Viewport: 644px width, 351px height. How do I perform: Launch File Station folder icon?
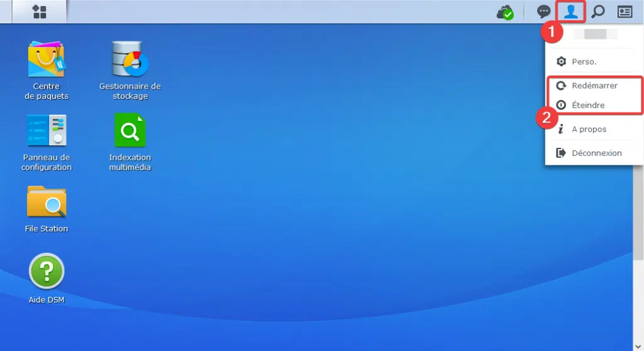tap(47, 201)
